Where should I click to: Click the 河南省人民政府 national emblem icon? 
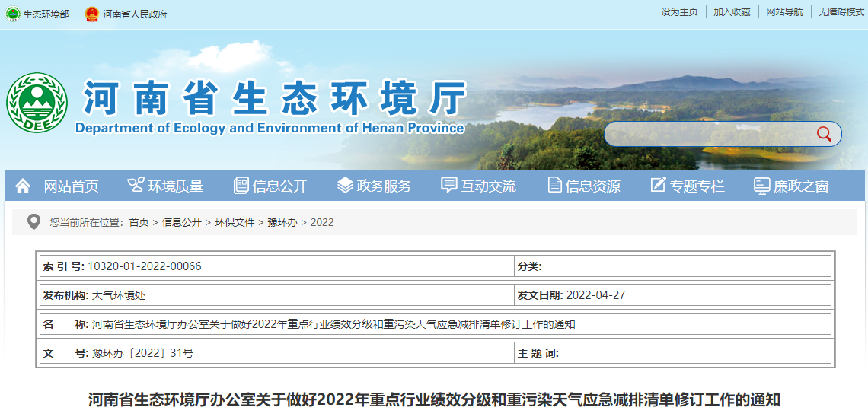92,14
